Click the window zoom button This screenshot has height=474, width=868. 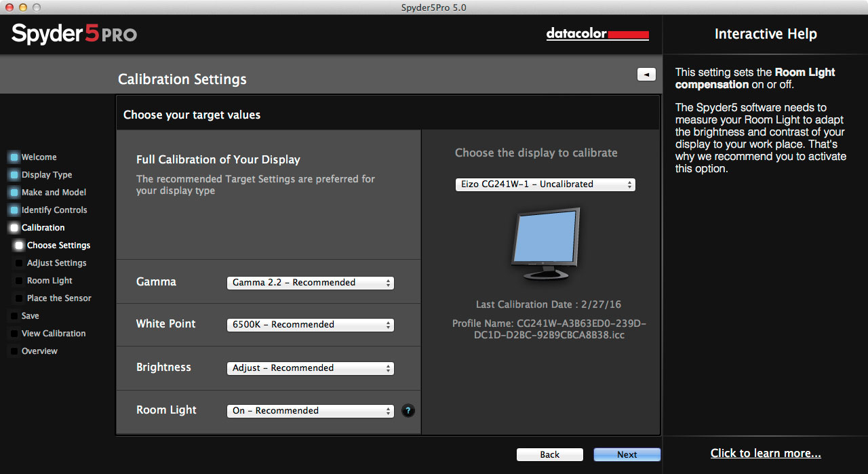(x=36, y=7)
